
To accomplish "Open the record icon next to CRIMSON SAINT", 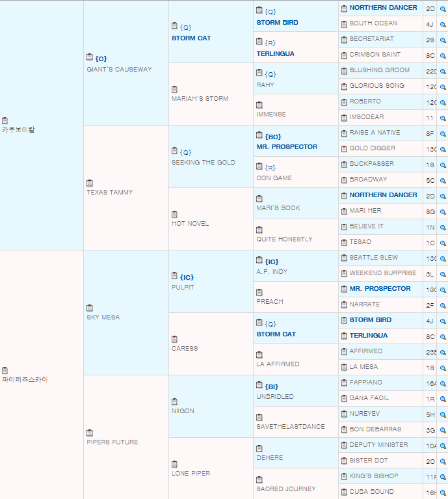I will point(344,55).
